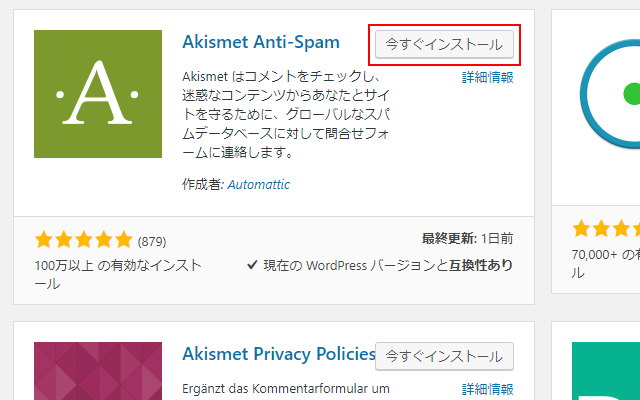Click the 'Ergänzt das Kommentarformular um' description
The width and height of the screenshot is (640, 400).
coord(284,389)
